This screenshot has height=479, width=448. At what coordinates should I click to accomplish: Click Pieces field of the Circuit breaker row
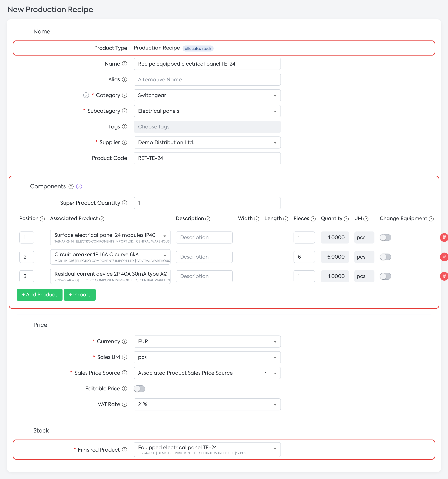(x=304, y=257)
